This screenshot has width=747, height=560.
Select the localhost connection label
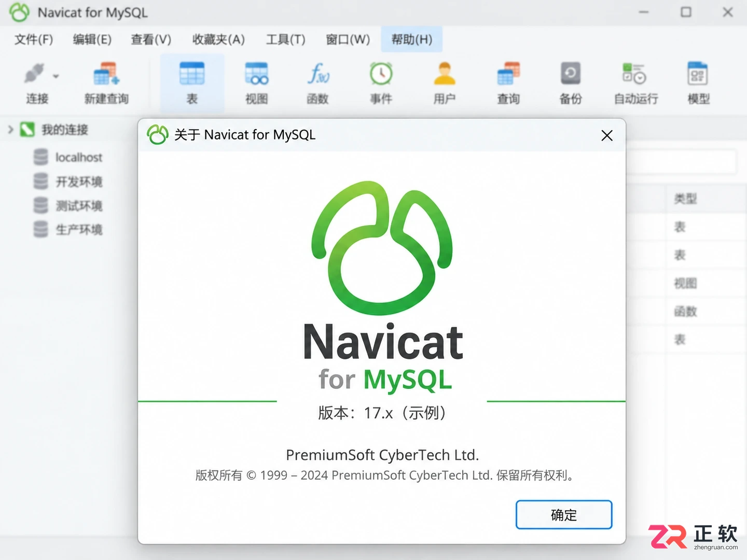click(x=79, y=157)
